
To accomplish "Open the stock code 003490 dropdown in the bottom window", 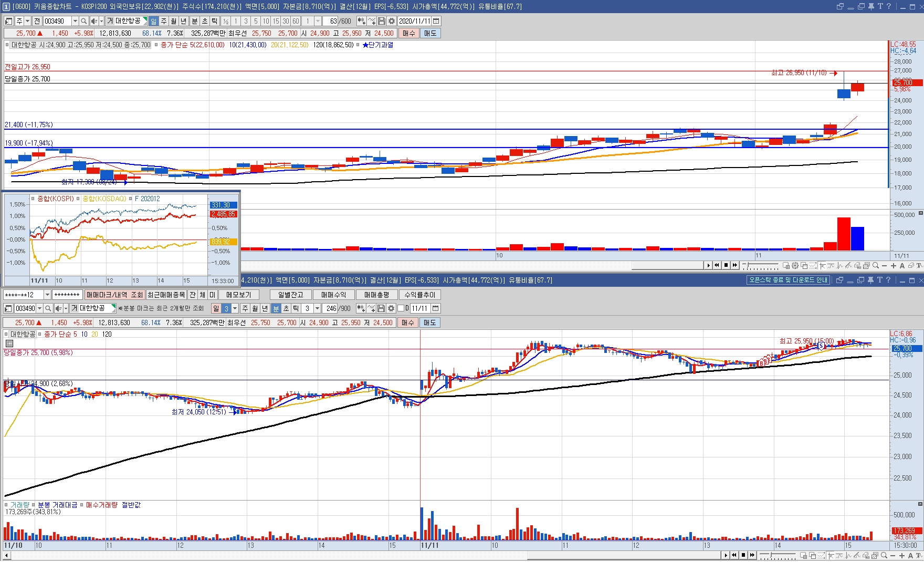I will (x=39, y=308).
